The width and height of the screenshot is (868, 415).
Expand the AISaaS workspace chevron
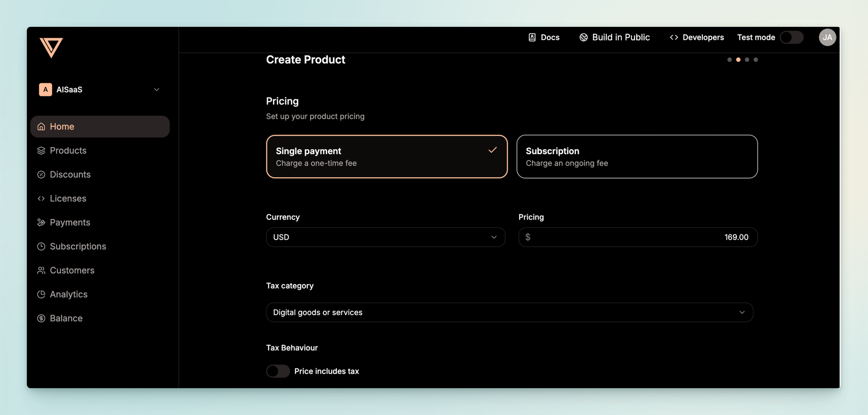[157, 89]
